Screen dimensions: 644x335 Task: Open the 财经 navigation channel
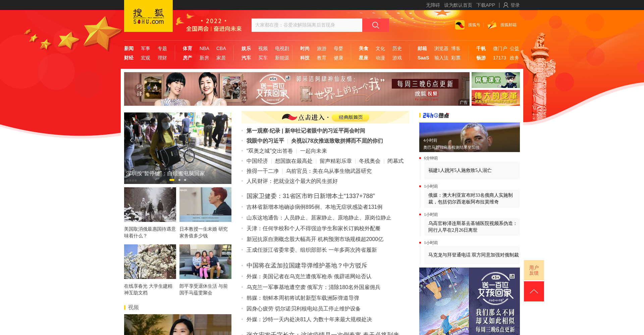point(129,58)
